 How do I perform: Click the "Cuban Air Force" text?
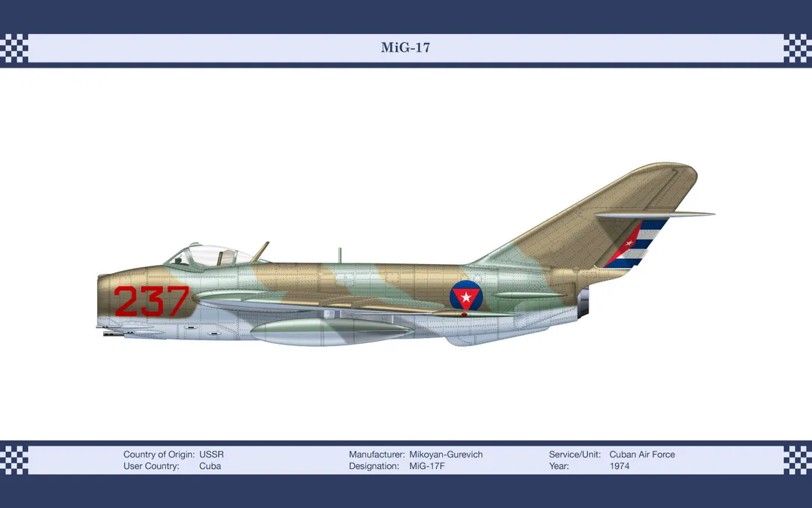(642, 455)
